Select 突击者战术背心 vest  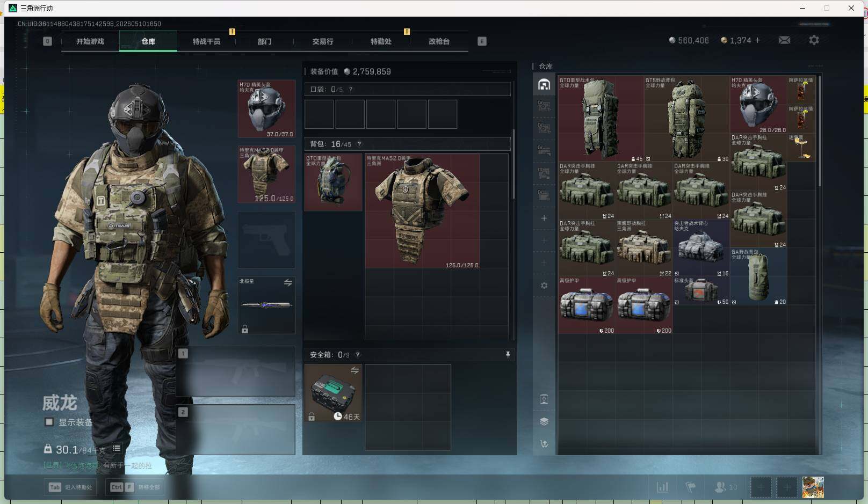click(701, 247)
